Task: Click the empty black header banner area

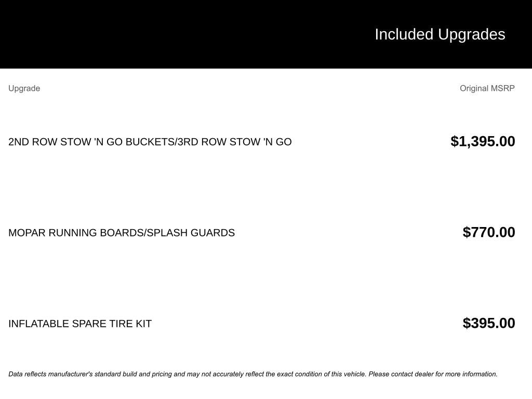Action: pyautogui.click(x=156, y=34)
